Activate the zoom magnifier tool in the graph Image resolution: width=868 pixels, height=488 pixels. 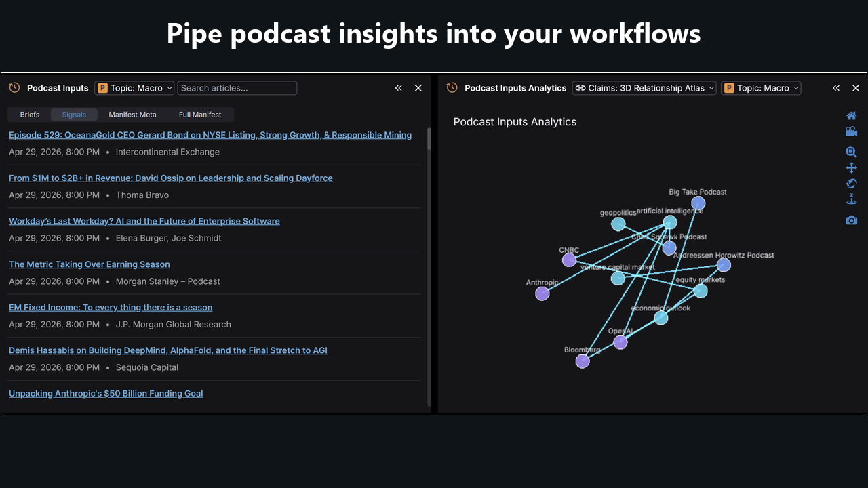pyautogui.click(x=852, y=152)
